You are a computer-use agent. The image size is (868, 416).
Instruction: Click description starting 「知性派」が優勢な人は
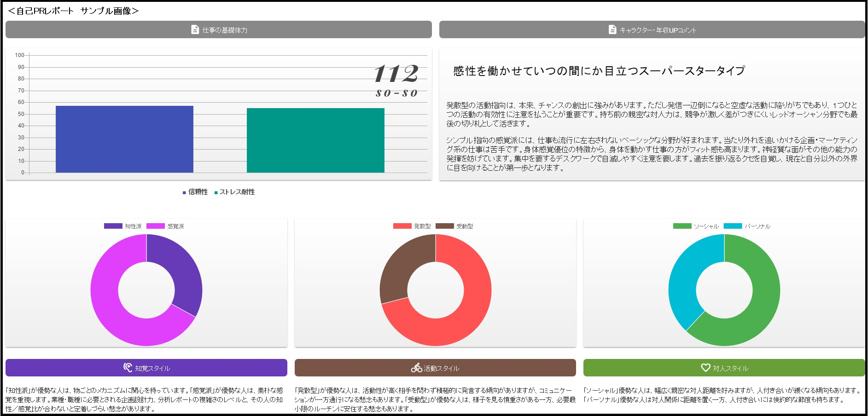coord(144,399)
